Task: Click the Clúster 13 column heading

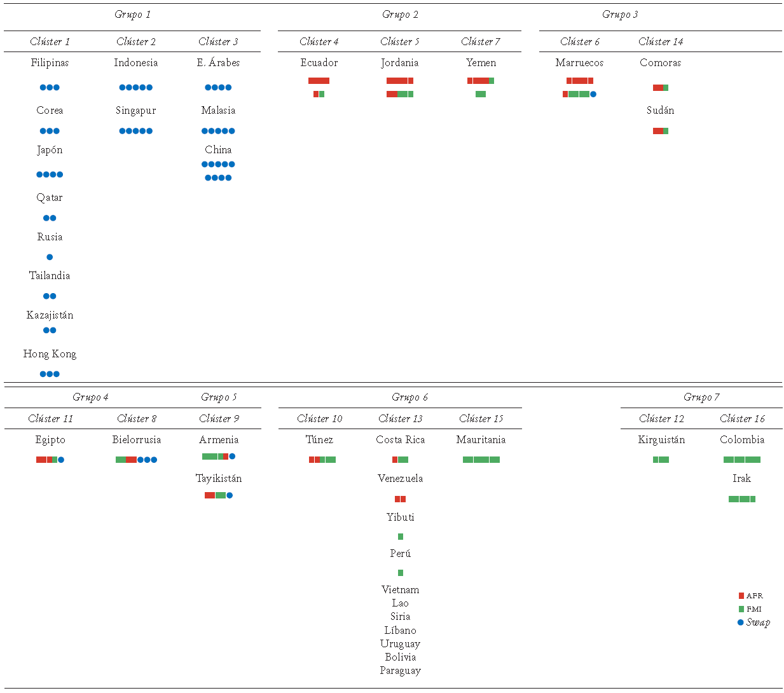Action: [400, 418]
